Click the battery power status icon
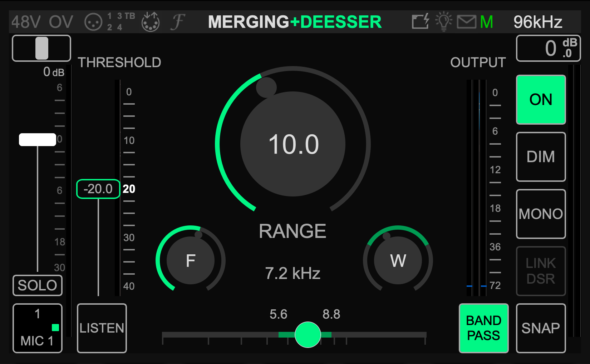 420,22
